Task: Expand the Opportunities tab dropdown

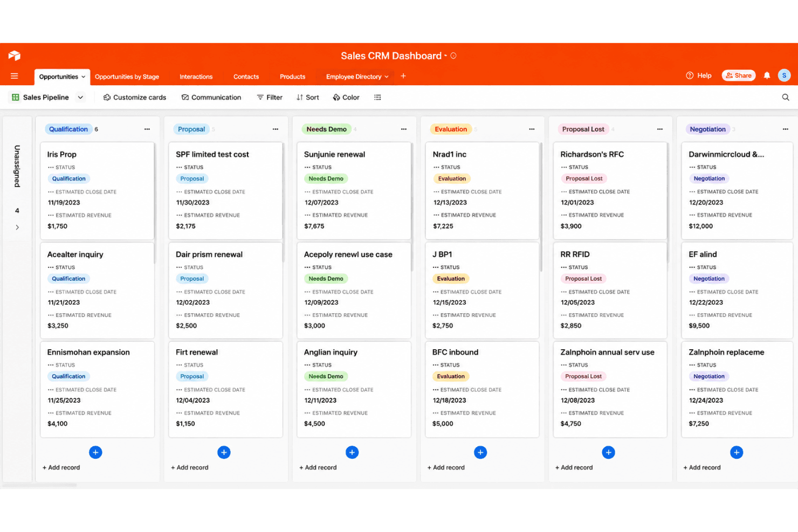Action: click(x=84, y=77)
